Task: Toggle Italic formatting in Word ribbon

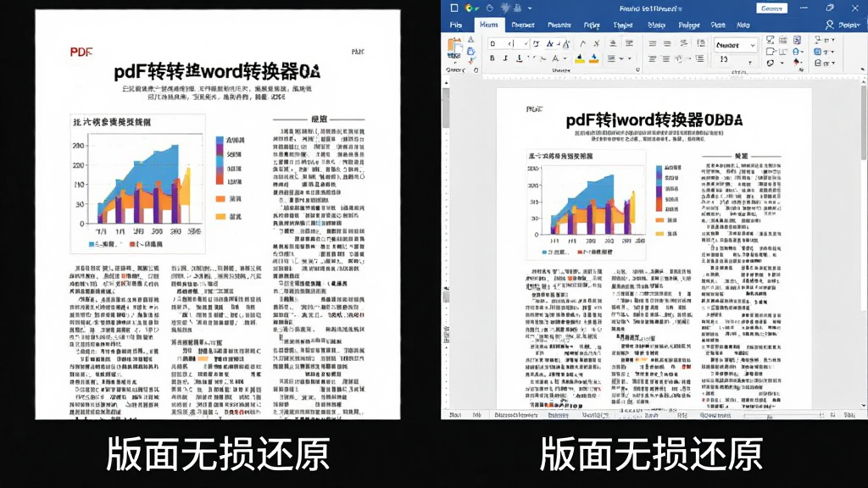Action: coord(505,58)
